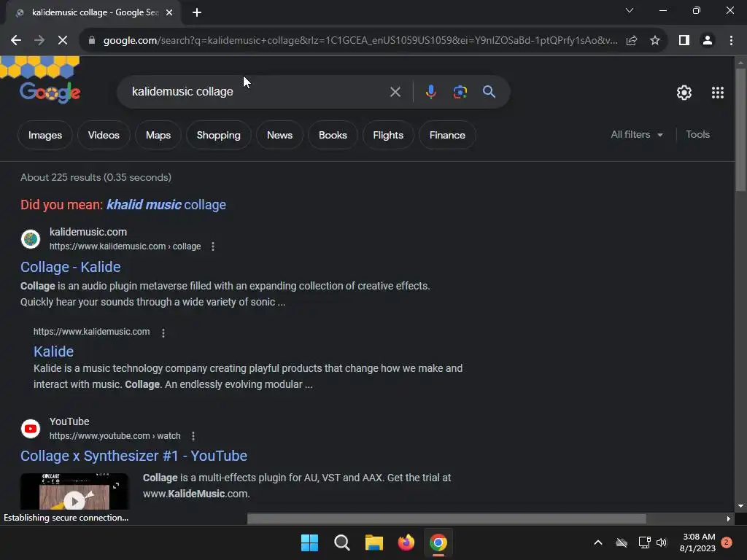Open search Tools

click(x=697, y=135)
